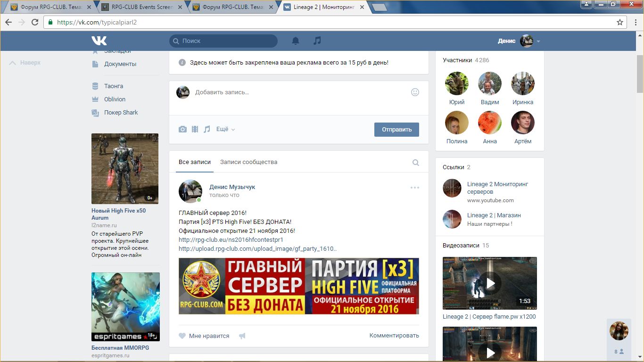The image size is (644, 362).
Task: Open new browser tab button
Action: click(x=380, y=8)
